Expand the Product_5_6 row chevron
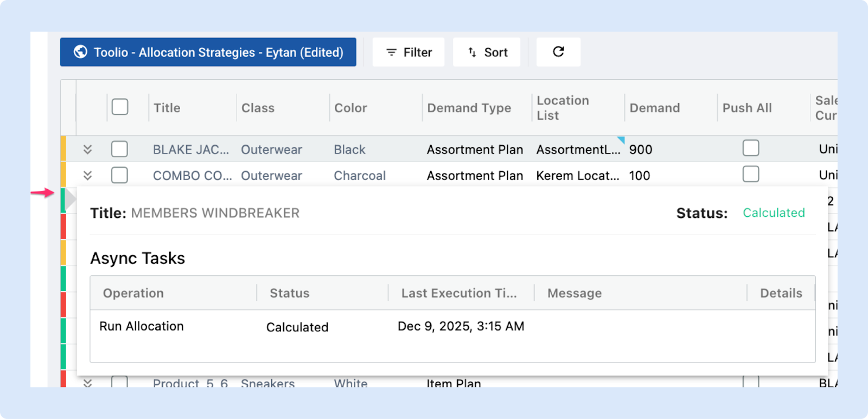Screen dimensions: 868x419 click(87, 383)
